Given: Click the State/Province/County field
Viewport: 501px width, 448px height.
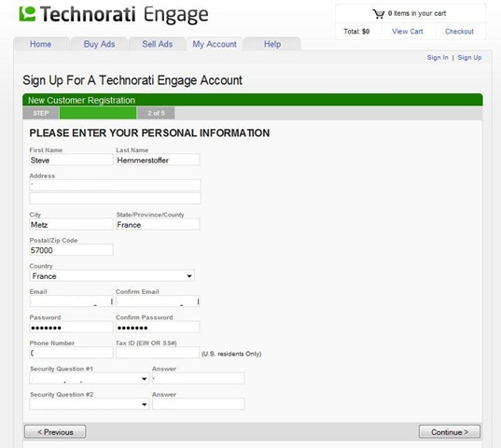Looking at the screenshot, I should [158, 224].
